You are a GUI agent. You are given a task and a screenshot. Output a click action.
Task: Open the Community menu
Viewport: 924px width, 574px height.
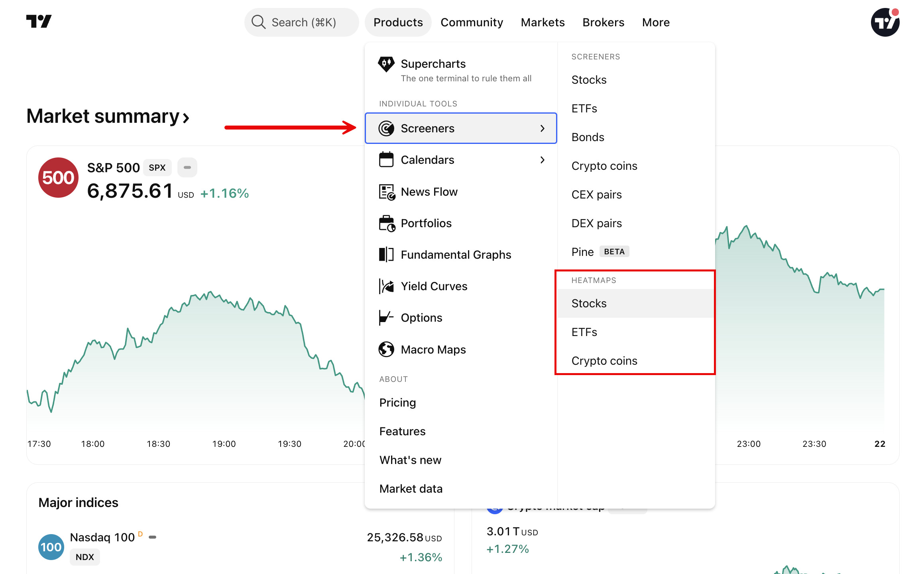[x=472, y=22]
